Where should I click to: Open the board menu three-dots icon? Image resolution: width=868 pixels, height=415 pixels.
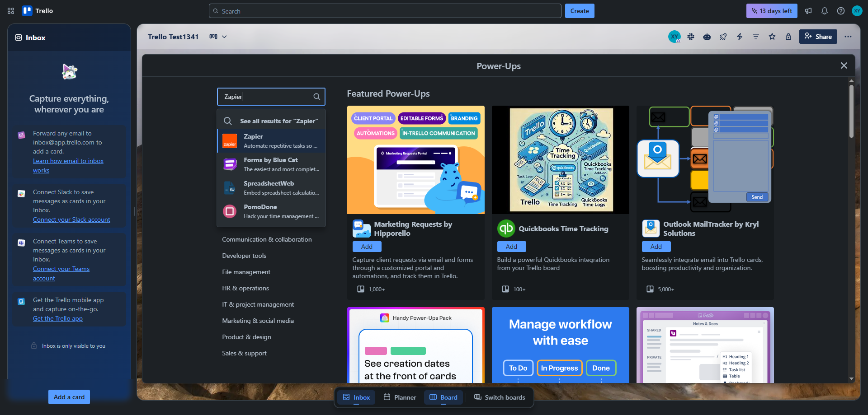coord(848,37)
